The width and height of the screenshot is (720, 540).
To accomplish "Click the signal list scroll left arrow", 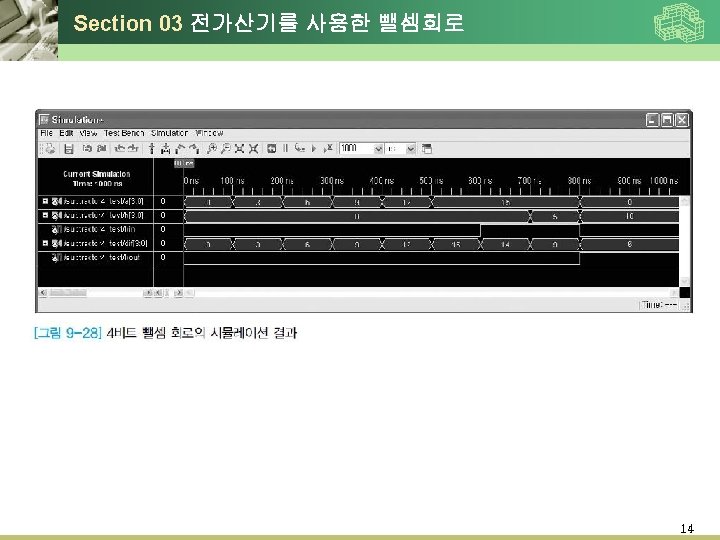I will coord(43,292).
